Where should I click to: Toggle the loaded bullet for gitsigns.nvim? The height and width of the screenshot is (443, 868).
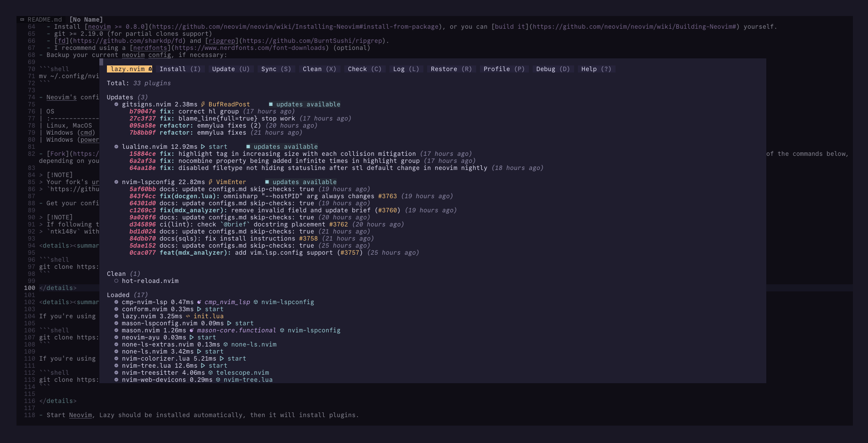click(x=116, y=105)
